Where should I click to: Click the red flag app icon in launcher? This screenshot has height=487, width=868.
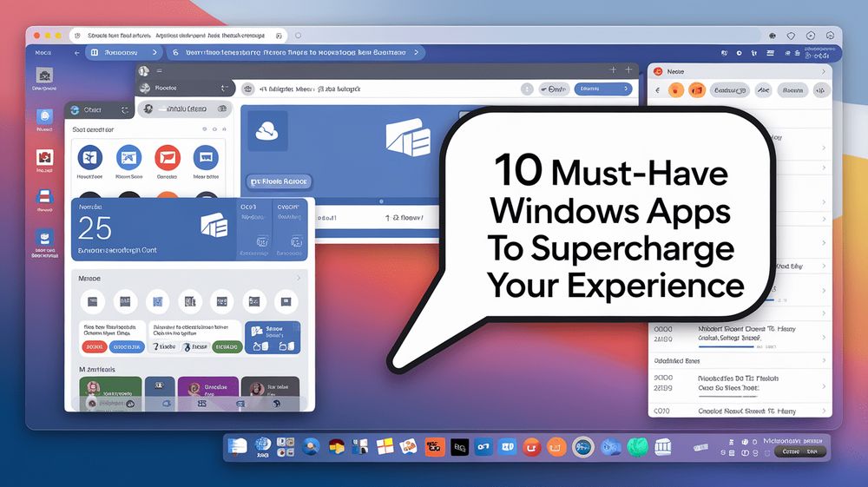tap(168, 158)
